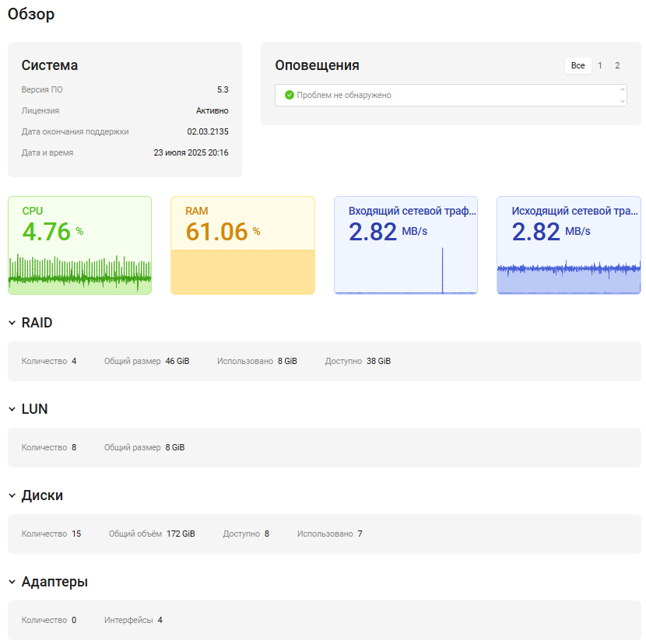Click the Адаптеры "Интерфейсы" count
The width and height of the screenshot is (646, 644).
click(160, 620)
